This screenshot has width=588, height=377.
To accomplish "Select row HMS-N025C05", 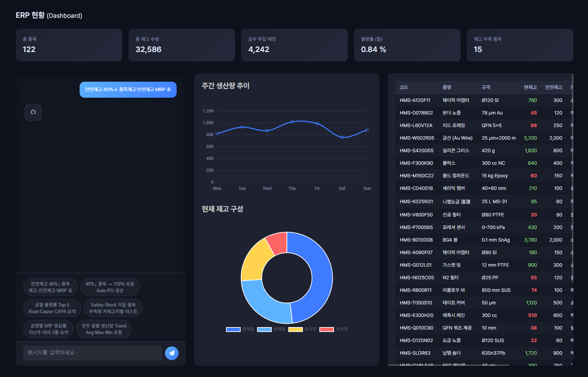I will pos(484,278).
